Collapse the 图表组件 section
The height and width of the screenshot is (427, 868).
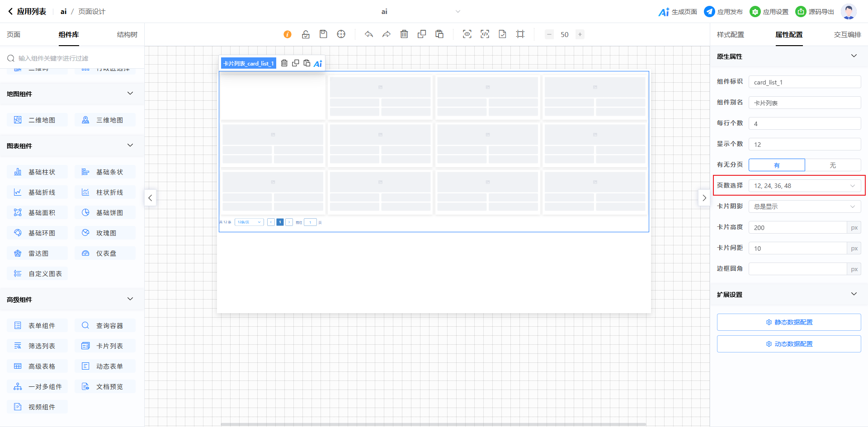130,145
